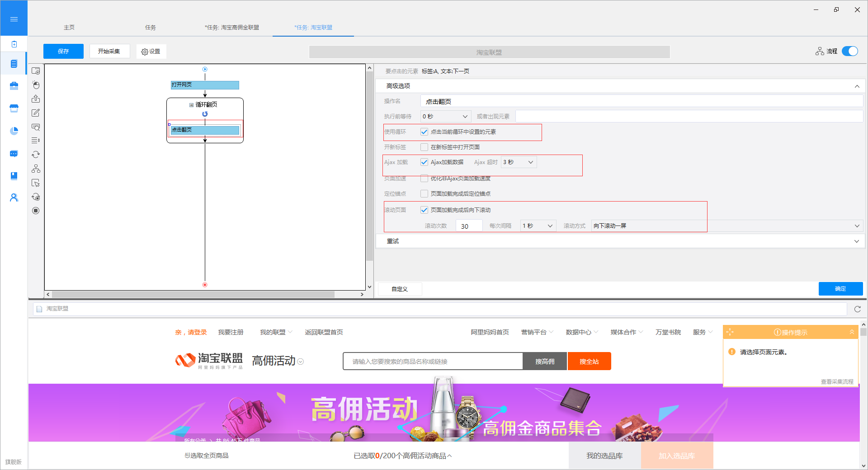Switch to the 任务 tab
868x470 pixels.
pos(151,28)
